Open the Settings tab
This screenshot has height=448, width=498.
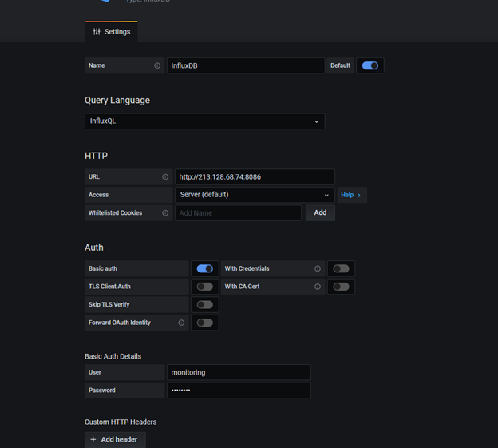(112, 31)
